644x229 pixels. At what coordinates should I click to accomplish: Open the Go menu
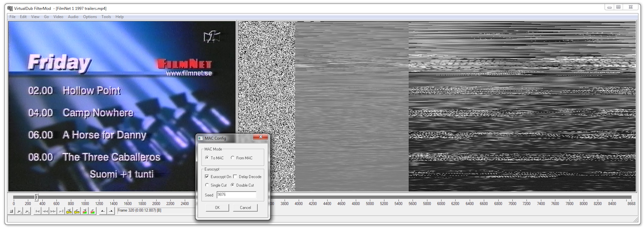tap(46, 17)
